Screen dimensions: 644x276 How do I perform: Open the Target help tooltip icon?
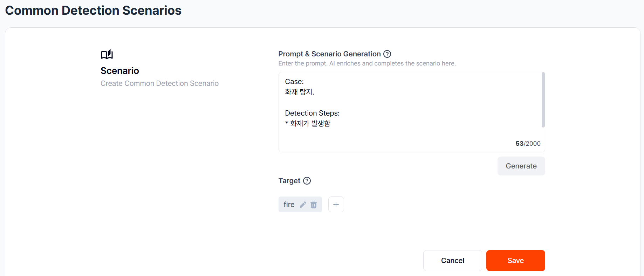coord(307,181)
